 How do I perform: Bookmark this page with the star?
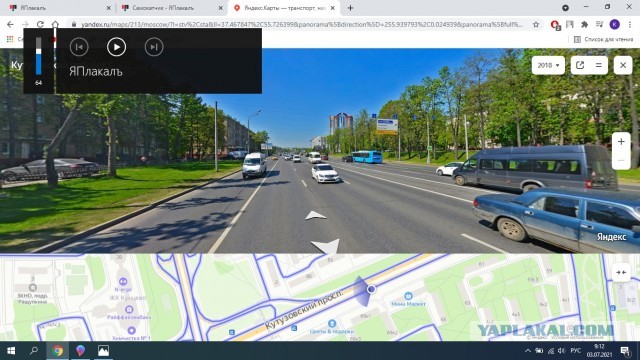click(x=536, y=24)
